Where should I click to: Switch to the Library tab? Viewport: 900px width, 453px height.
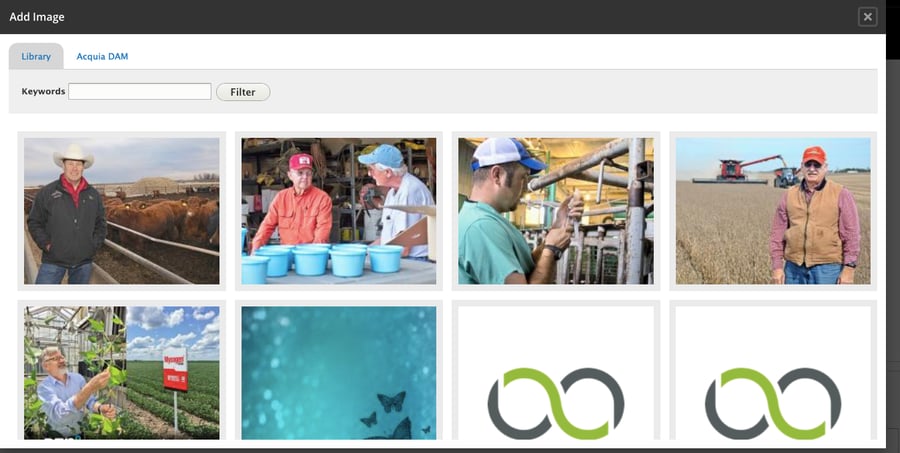(x=36, y=56)
